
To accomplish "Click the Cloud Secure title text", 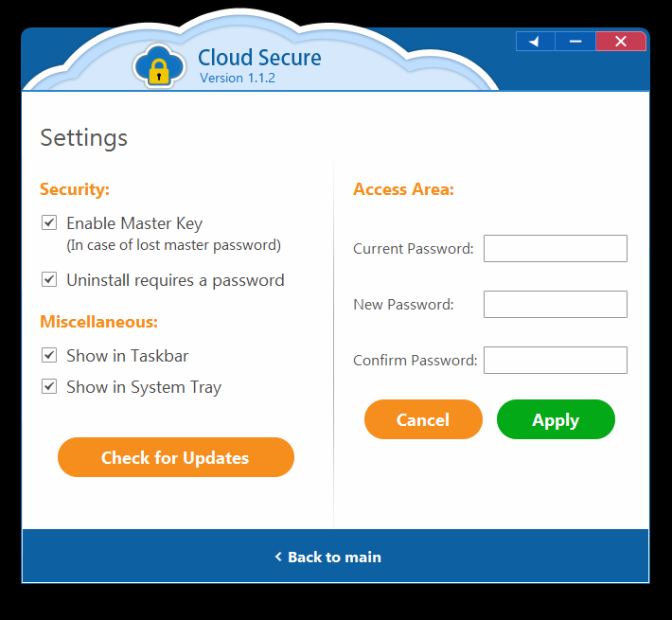I will point(259,58).
